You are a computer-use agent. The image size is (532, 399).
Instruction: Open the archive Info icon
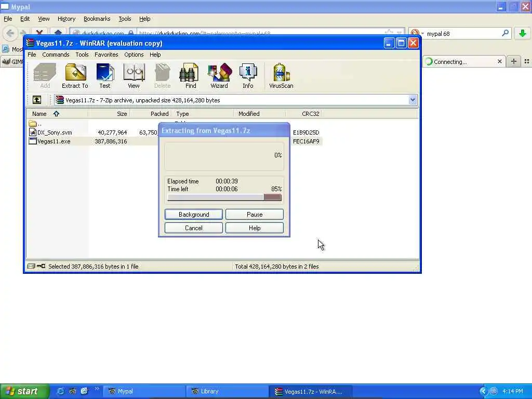pos(248,76)
